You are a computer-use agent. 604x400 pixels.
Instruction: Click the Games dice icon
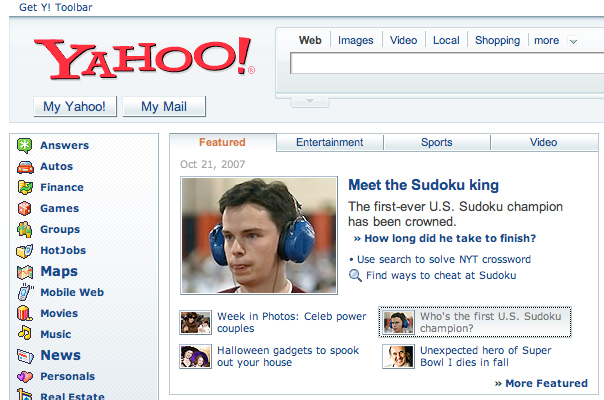click(x=24, y=208)
